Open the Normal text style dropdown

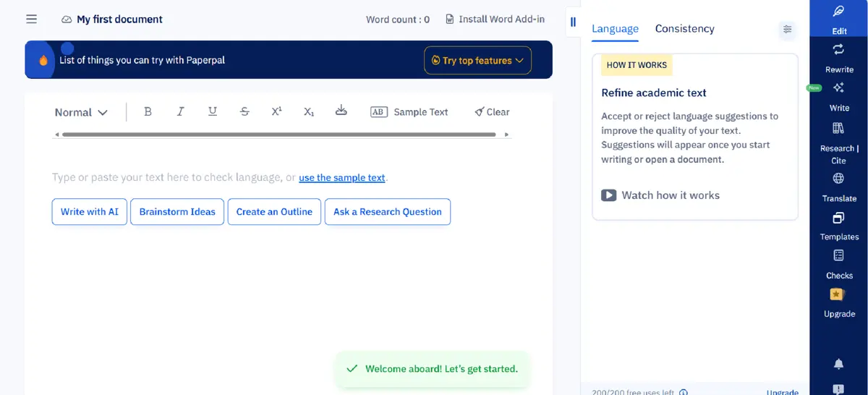tap(81, 112)
